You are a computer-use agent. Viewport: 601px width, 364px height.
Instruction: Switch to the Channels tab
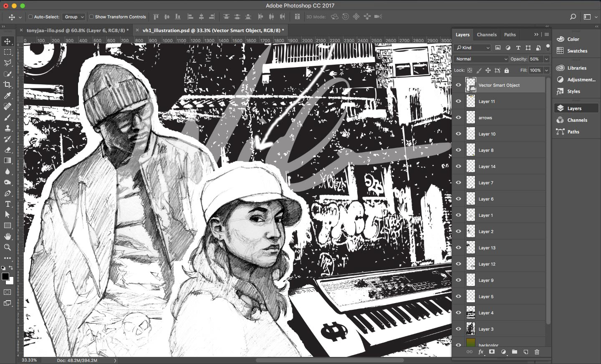point(487,35)
